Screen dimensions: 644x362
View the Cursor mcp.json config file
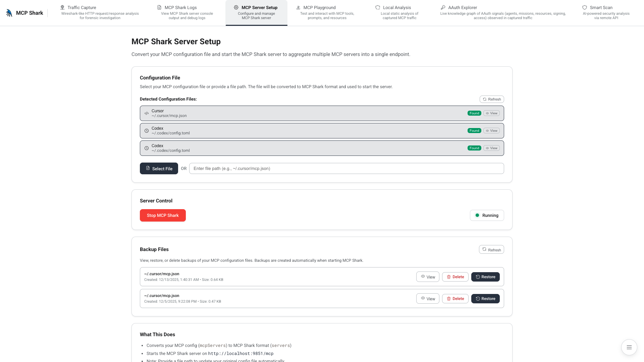491,113
